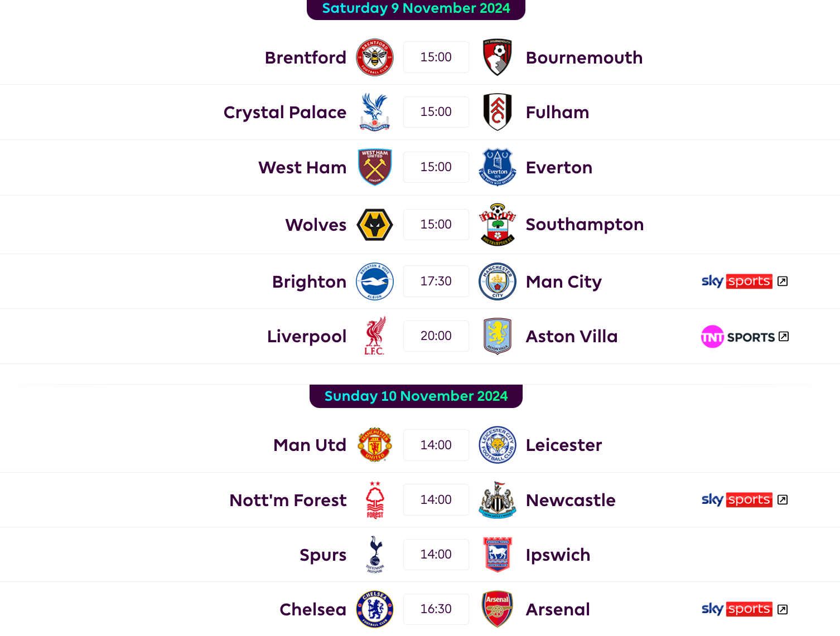This screenshot has height=636, width=840.
Task: Click the Arsenal cannon badge
Action: click(497, 609)
